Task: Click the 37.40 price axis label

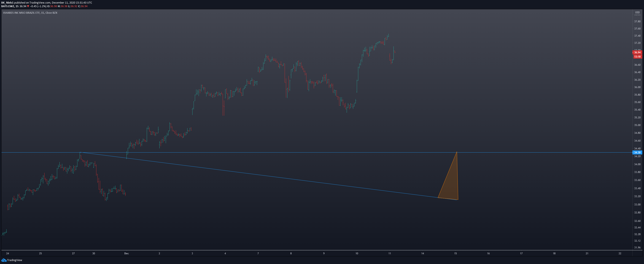Action: tap(637, 36)
